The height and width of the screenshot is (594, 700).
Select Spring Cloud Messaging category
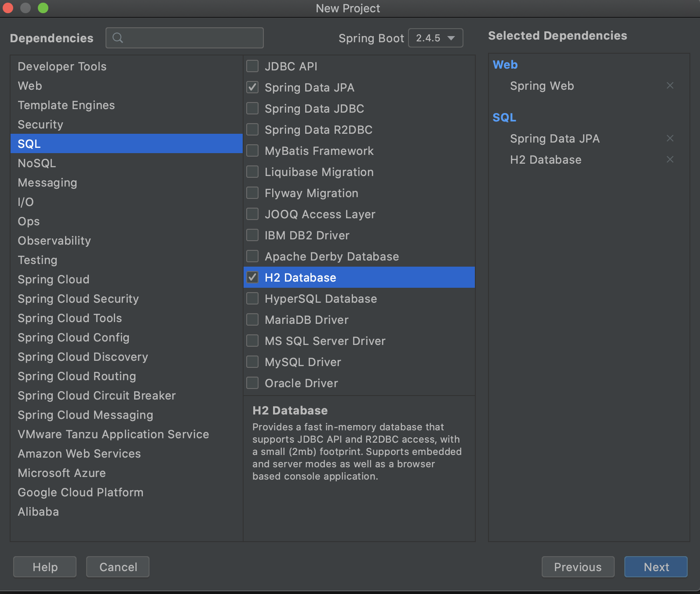click(x=127, y=414)
